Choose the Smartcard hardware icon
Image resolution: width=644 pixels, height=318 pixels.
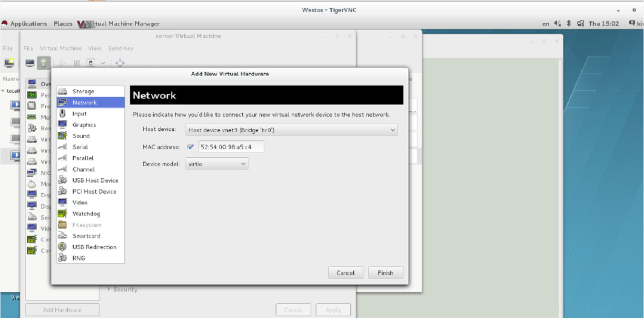point(62,236)
